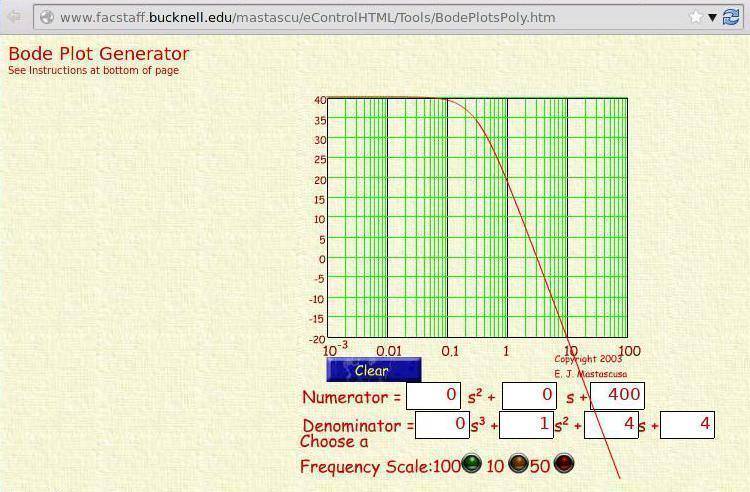Click the numerator s² coefficient field
The image size is (750, 492).
coord(433,396)
